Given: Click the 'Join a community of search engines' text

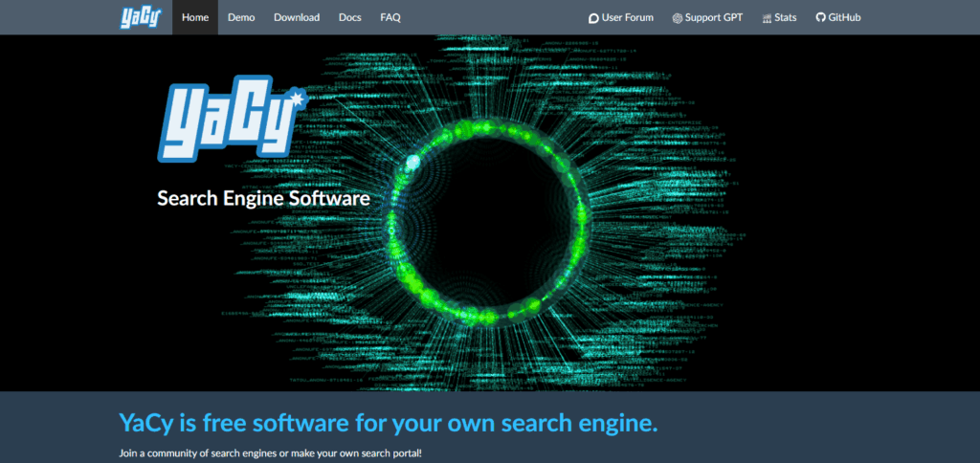Looking at the screenshot, I should [271, 452].
